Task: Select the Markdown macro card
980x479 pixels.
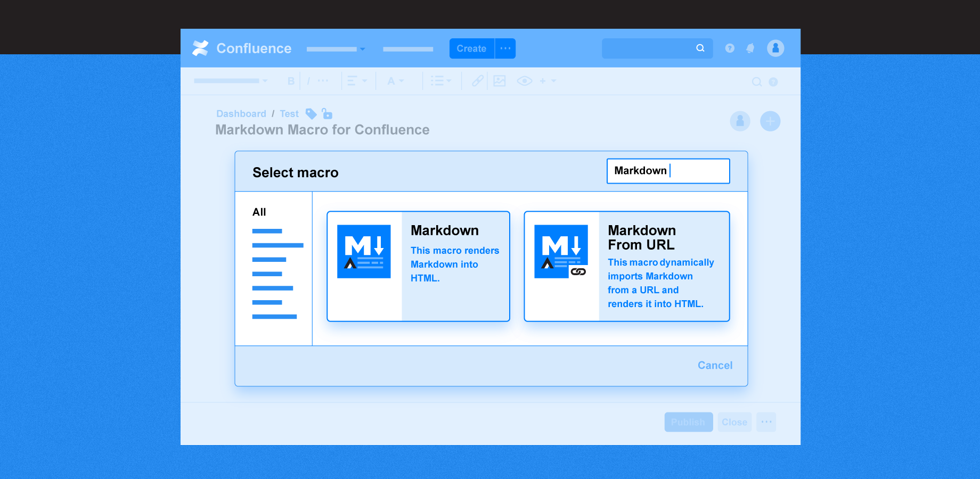Action: pos(418,266)
